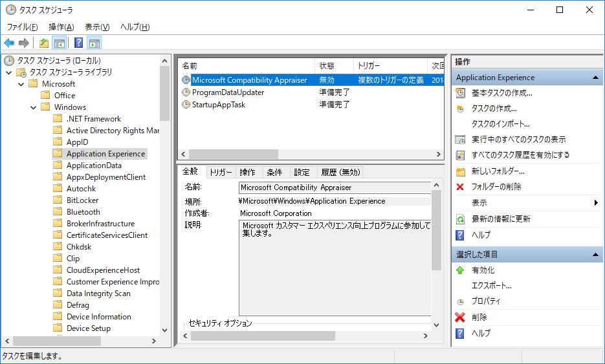605x364 pixels.
Task: Select the BitLocker folder in tree
Action: (x=82, y=200)
